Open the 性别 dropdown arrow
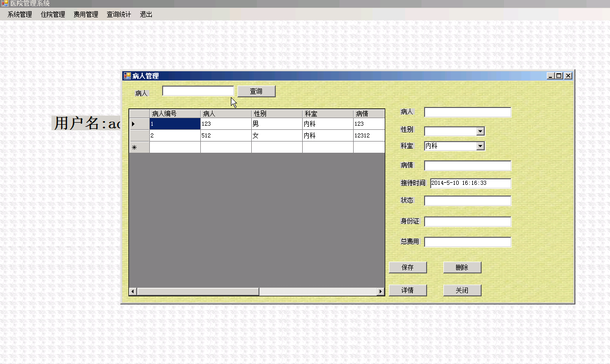 (x=481, y=131)
